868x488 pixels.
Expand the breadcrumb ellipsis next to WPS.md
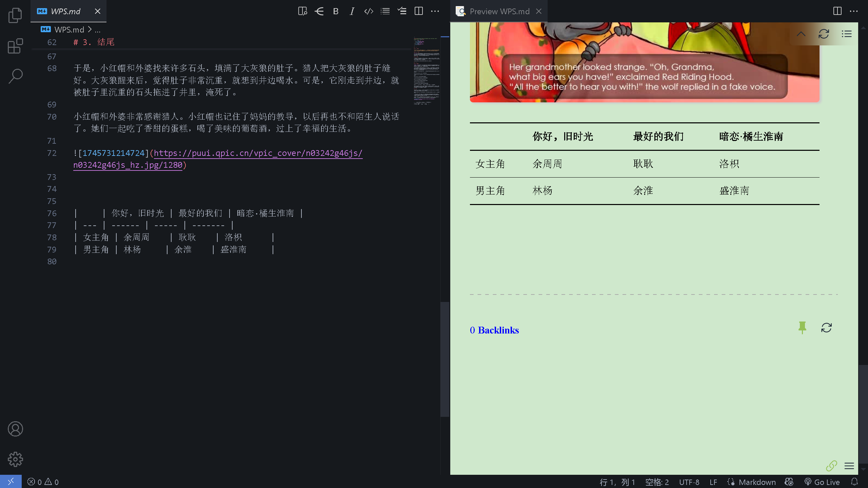[x=97, y=29]
